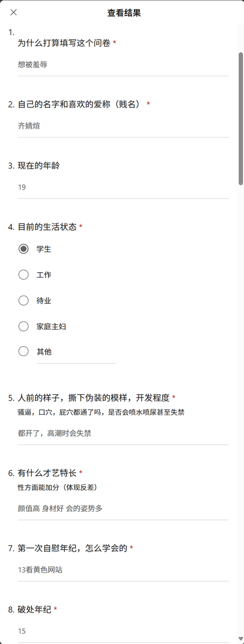Click the answer field of question 1
Viewport: 244px width, 644px height.
coord(123,65)
